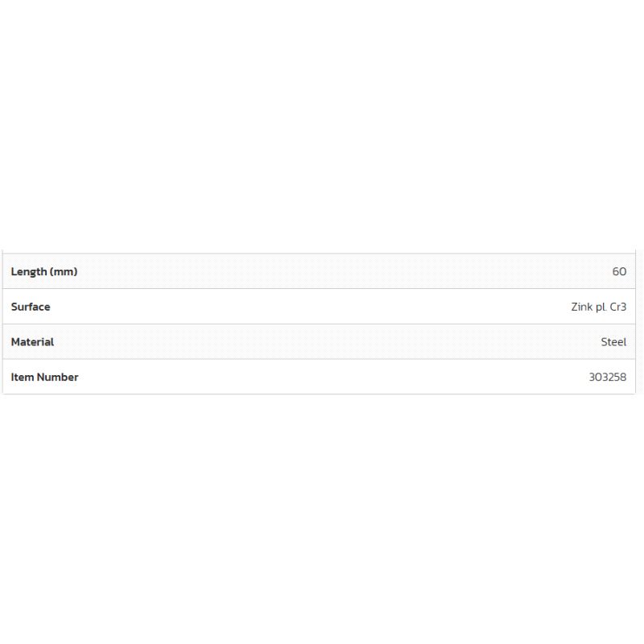Click the Surface label
Viewport: 644px width, 644px height.
point(31,307)
